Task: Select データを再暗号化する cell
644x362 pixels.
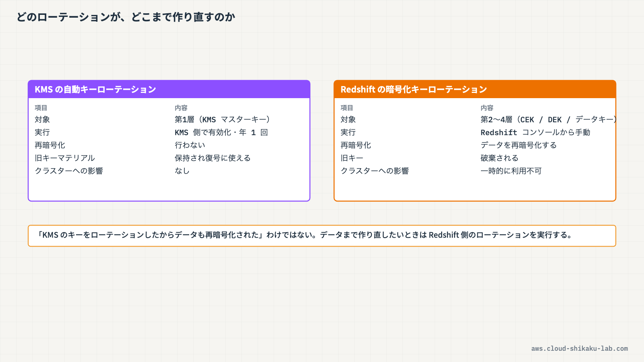Action: point(518,145)
